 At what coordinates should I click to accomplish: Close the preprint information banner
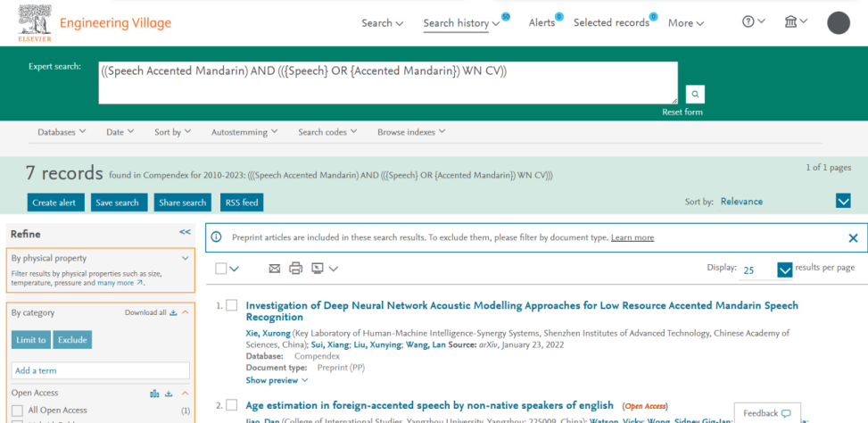tap(853, 238)
